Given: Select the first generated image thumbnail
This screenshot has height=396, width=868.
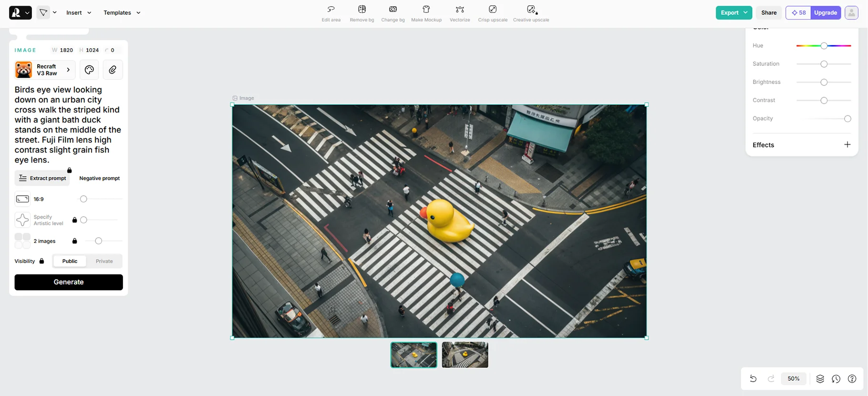Looking at the screenshot, I should point(413,354).
